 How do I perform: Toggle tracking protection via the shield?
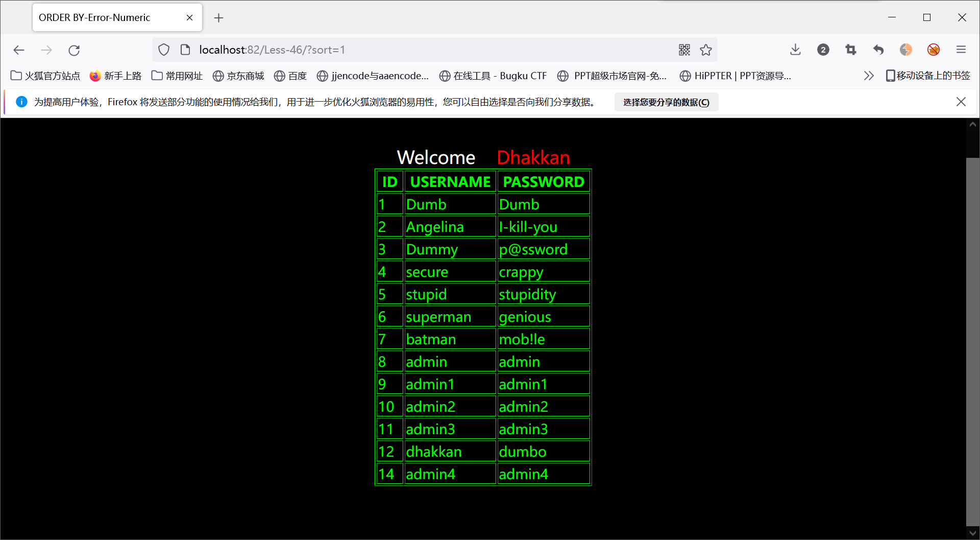point(163,50)
